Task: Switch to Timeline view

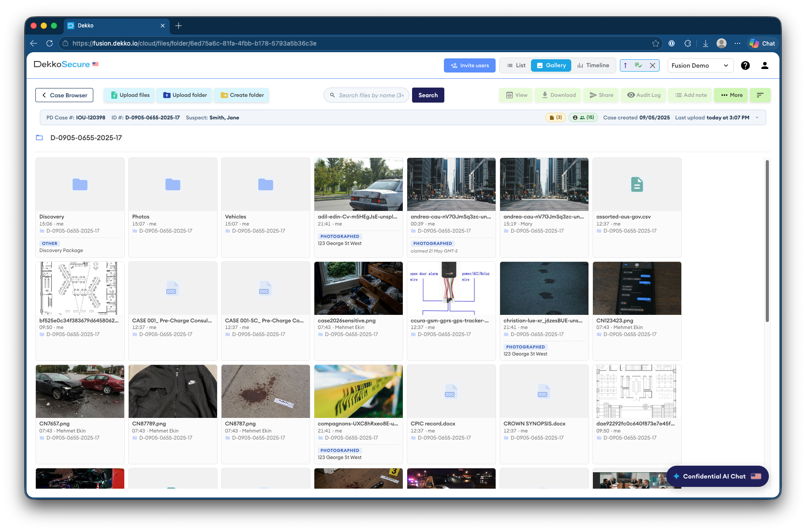Action: [x=593, y=65]
